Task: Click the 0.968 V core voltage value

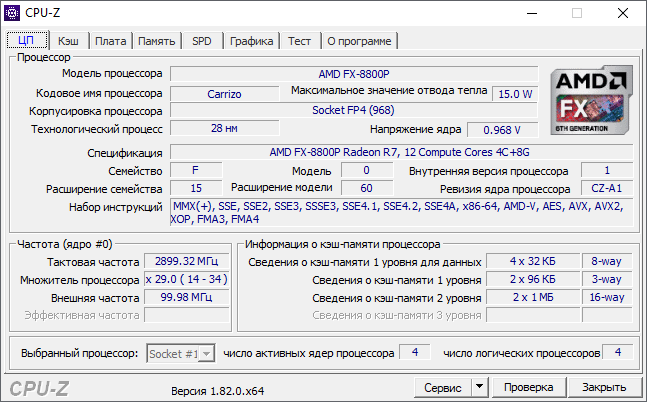Action: (x=502, y=130)
